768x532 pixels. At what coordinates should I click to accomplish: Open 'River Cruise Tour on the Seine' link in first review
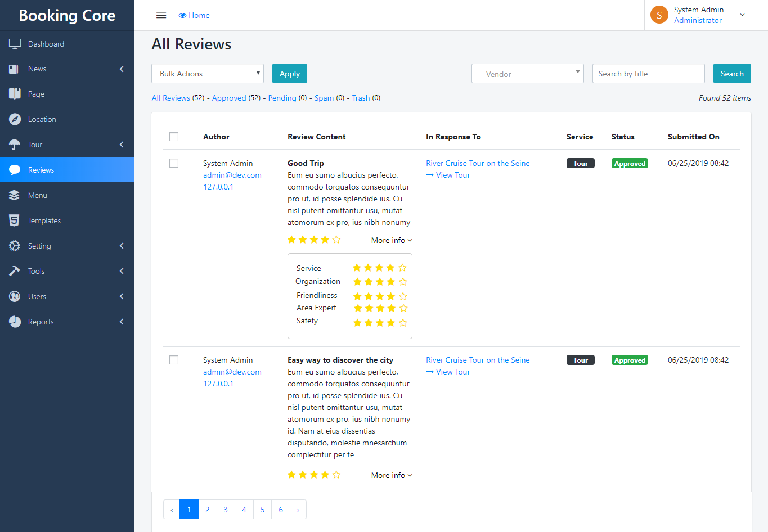click(x=478, y=163)
